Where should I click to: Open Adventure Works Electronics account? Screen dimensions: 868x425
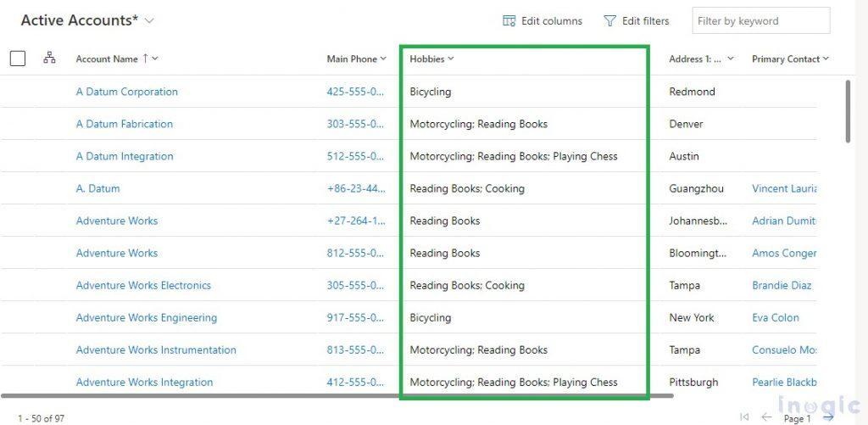coord(143,285)
